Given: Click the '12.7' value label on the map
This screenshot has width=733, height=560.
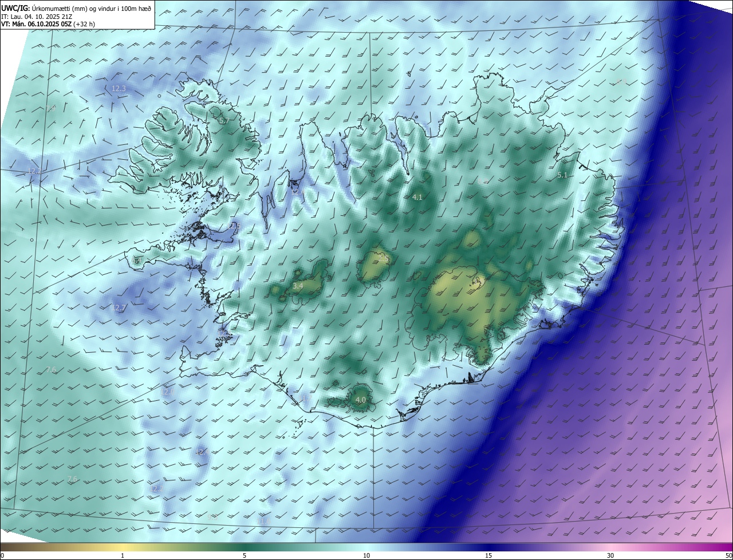Looking at the screenshot, I should tap(118, 307).
